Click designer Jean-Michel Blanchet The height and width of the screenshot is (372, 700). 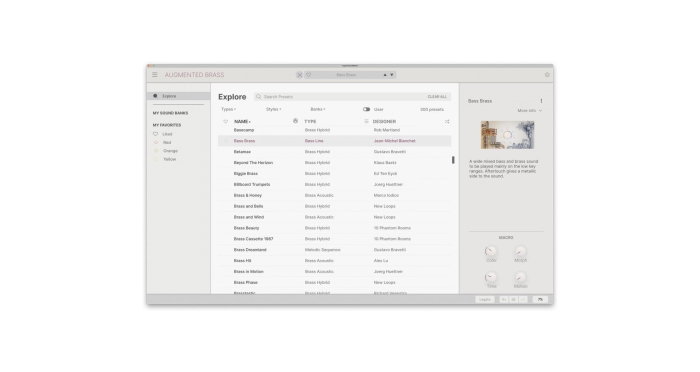[395, 141]
